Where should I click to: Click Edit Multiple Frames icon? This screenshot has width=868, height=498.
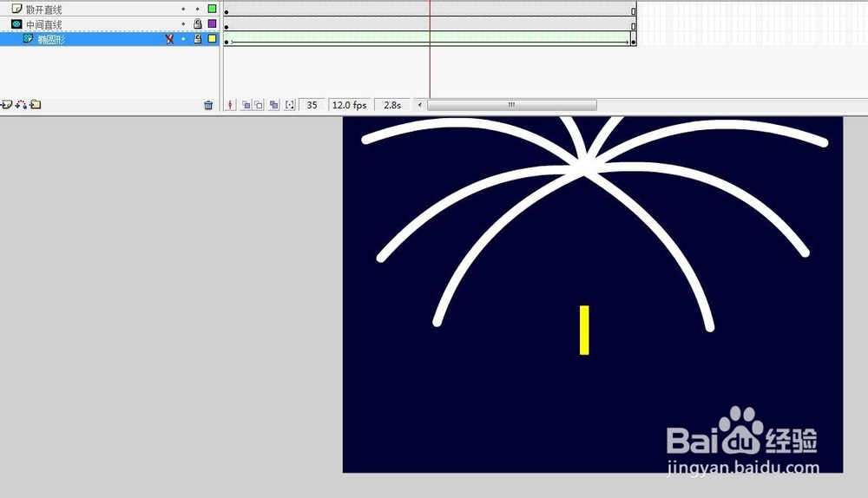pos(273,105)
